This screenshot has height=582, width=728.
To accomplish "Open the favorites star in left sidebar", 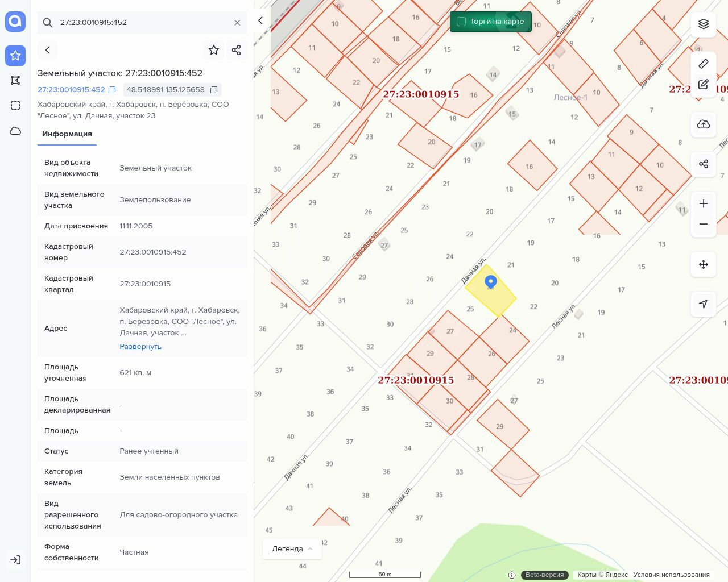I will click(x=15, y=55).
